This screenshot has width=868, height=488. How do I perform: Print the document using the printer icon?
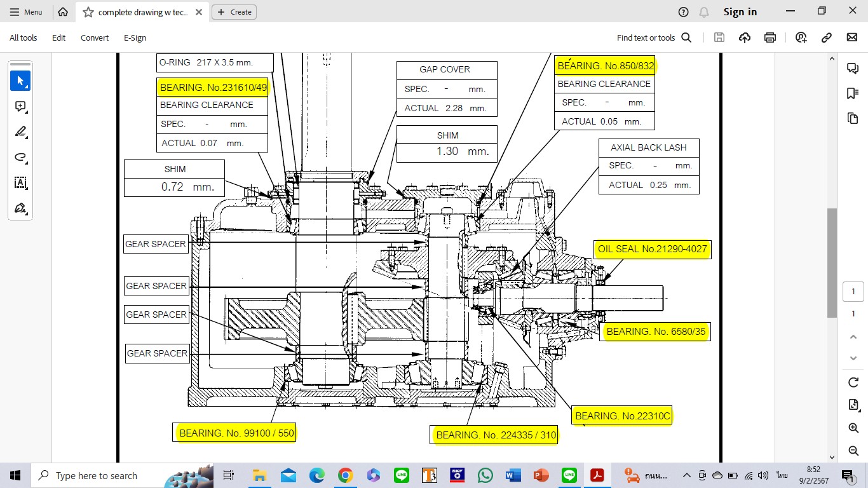coord(770,37)
